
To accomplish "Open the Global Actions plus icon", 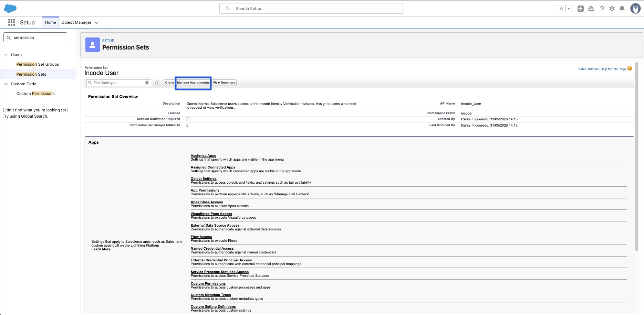I will (581, 9).
